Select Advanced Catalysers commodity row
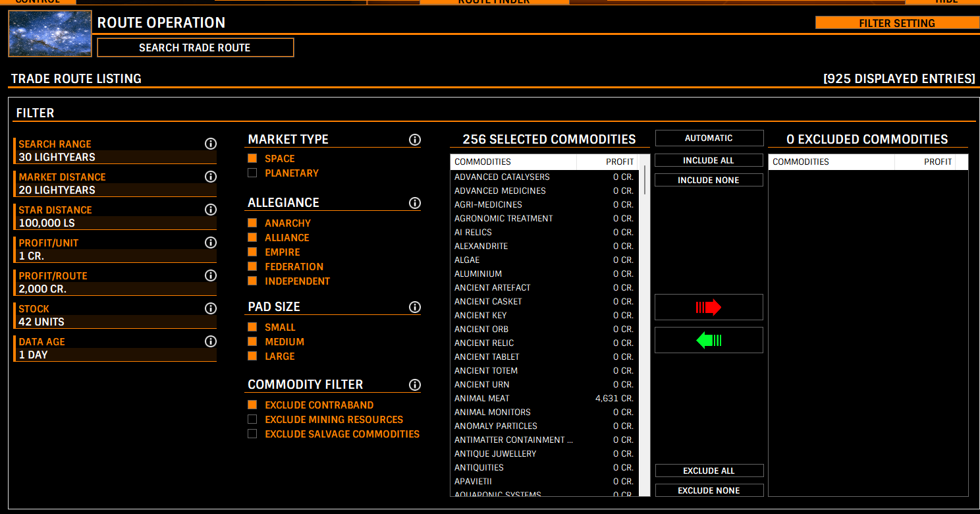The height and width of the screenshot is (514, 980). coord(545,177)
